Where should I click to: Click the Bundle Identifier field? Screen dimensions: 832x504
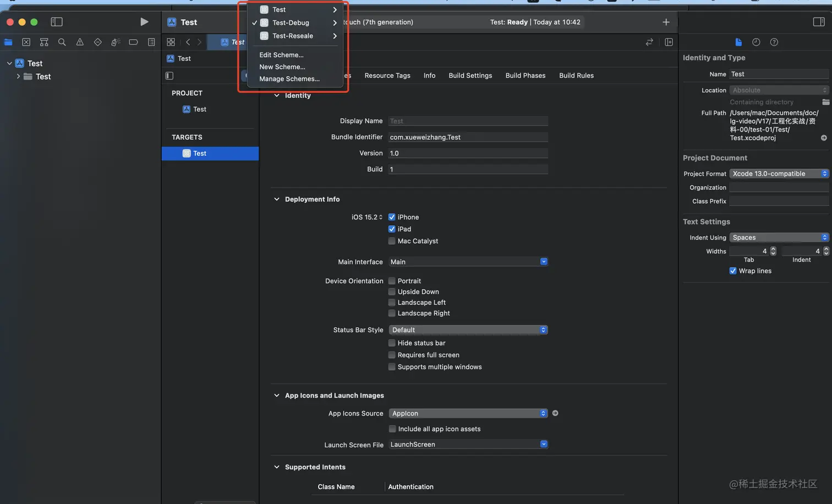pyautogui.click(x=468, y=137)
